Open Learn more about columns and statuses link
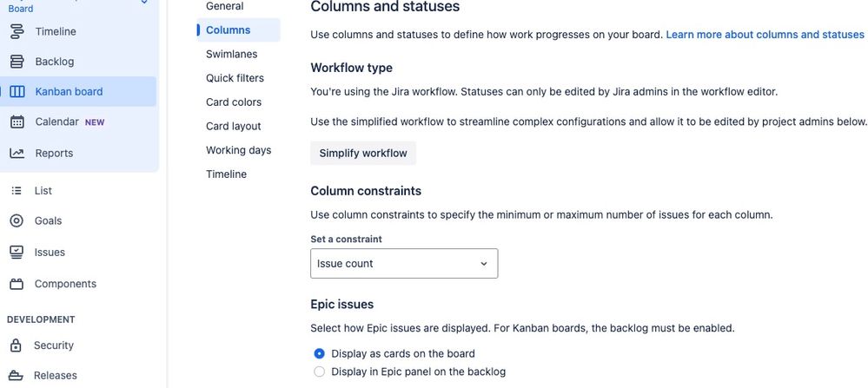Viewport: 868px width, 388px height. click(765, 35)
